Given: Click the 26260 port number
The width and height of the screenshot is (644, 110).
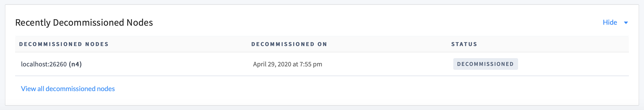Looking at the screenshot, I should point(58,64).
